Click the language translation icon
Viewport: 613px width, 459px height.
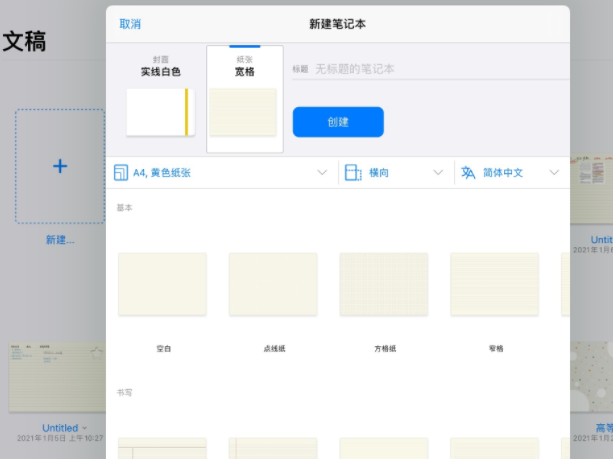pos(468,172)
